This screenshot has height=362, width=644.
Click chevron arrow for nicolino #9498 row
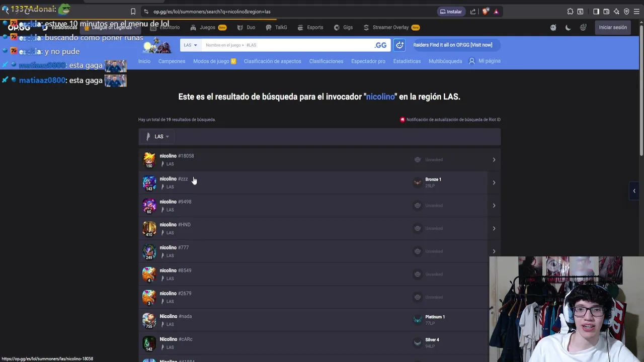point(494,206)
